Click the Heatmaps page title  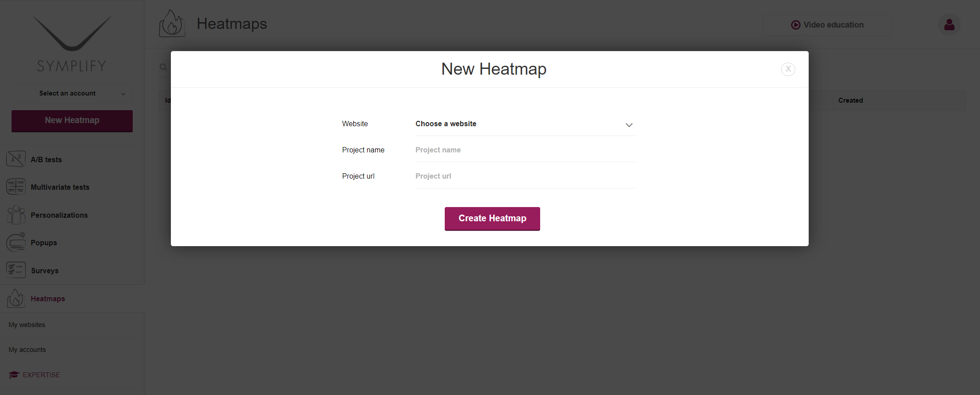click(232, 24)
